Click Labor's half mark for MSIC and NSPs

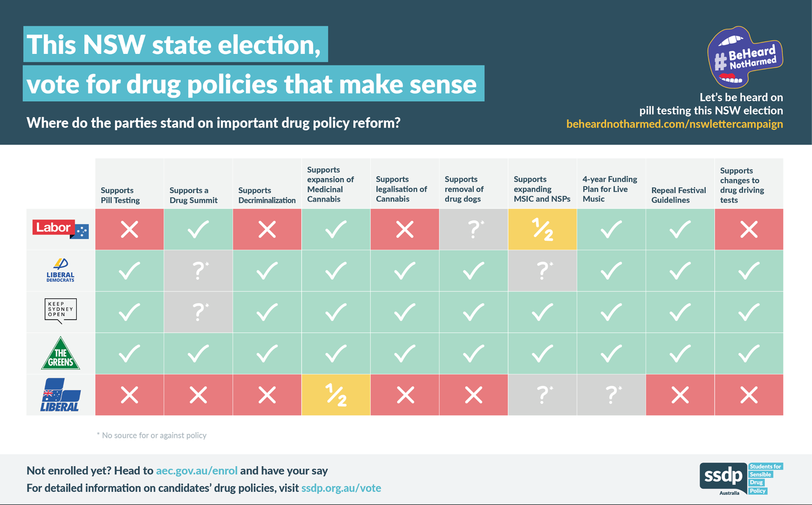[542, 229]
